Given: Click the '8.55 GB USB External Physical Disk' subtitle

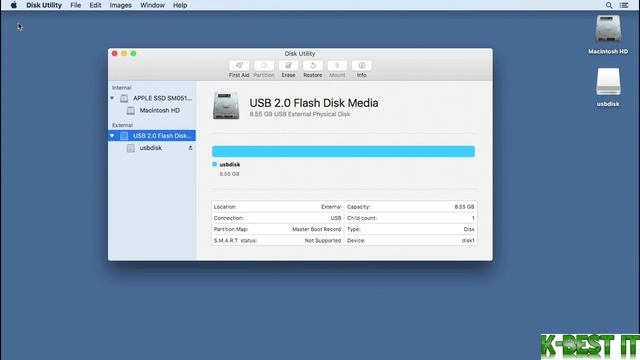Looking at the screenshot, I should [300, 114].
